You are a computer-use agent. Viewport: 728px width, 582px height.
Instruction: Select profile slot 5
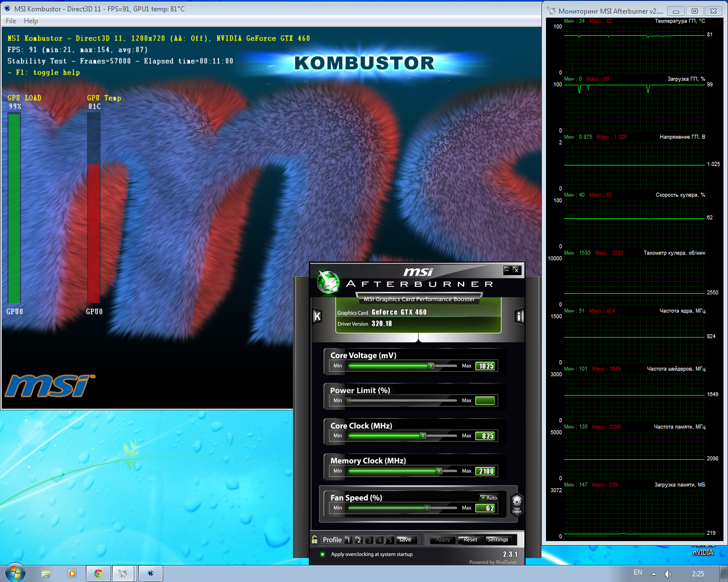point(390,540)
